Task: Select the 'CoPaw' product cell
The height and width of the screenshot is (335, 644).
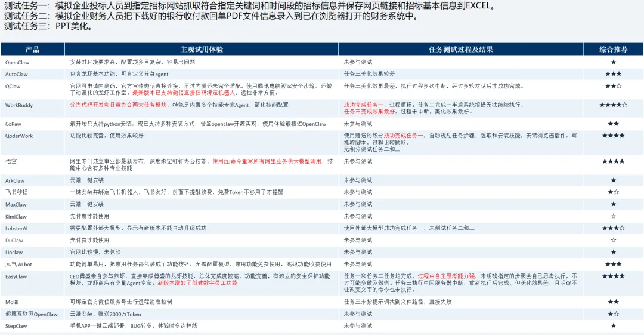Action: click(x=13, y=124)
